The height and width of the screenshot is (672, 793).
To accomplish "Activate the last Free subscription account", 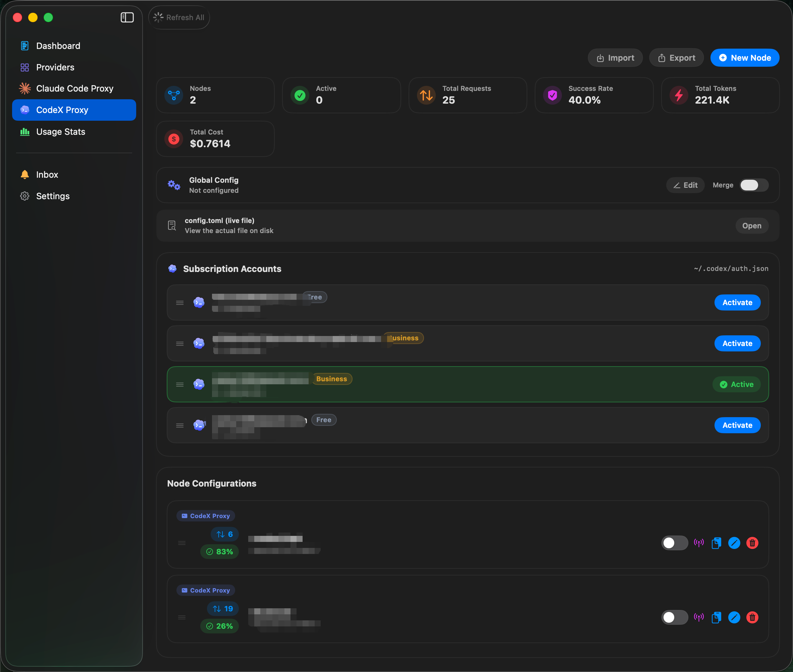I will (x=737, y=425).
